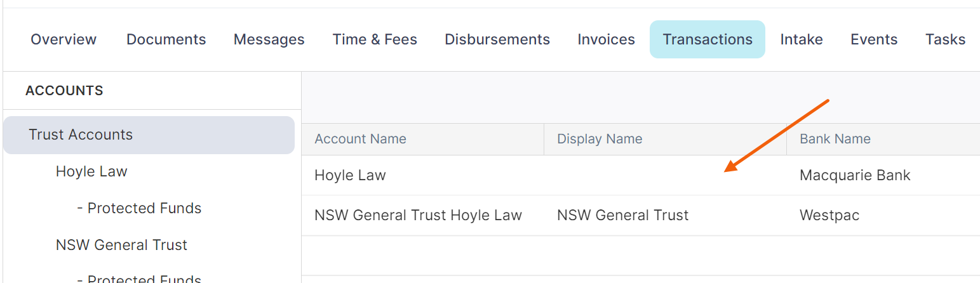Click the highlighted Transactions tab
The image size is (980, 283).
(x=708, y=39)
